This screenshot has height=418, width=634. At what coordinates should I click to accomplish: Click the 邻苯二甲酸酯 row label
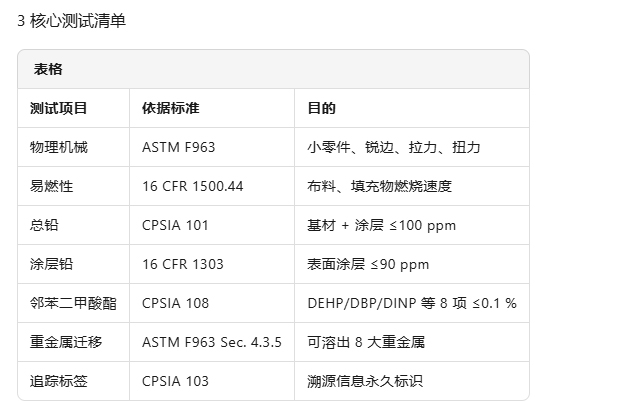73,303
